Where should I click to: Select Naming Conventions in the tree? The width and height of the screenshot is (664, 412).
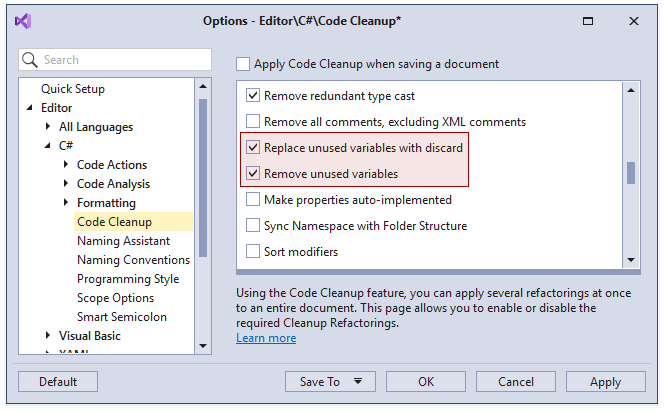pos(133,260)
